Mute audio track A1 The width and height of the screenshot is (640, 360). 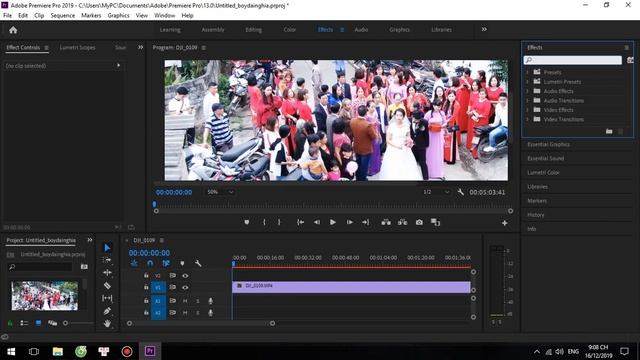coord(185,301)
